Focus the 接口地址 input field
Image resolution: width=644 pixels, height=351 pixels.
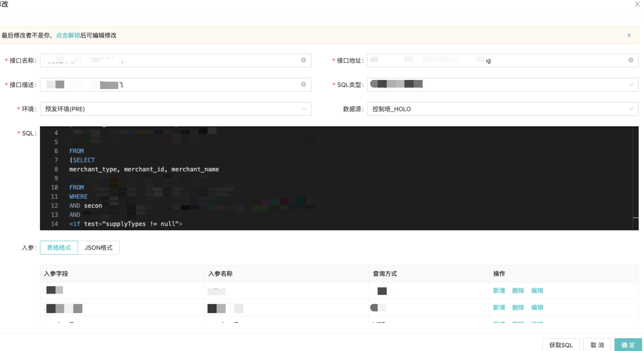point(503,60)
